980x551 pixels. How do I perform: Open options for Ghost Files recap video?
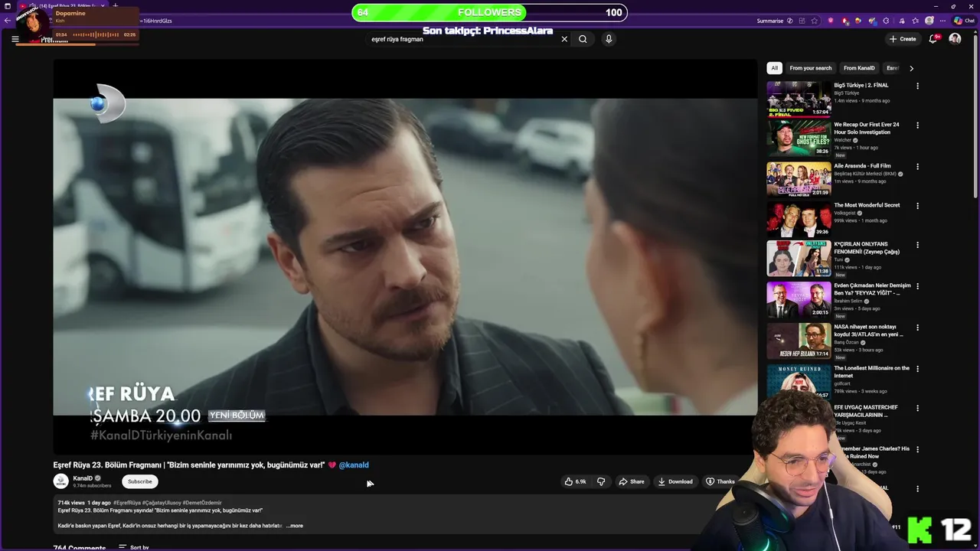click(x=917, y=126)
